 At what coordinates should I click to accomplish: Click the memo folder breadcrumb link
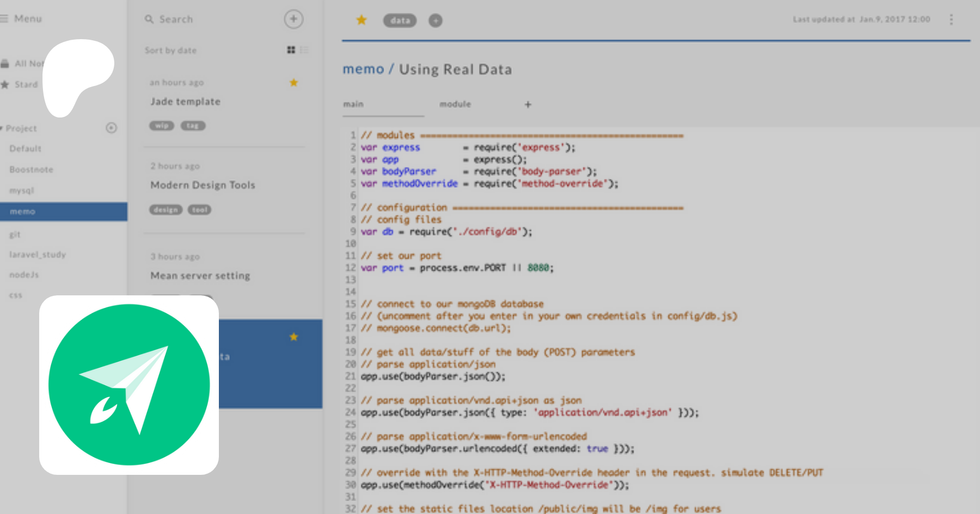pos(363,70)
